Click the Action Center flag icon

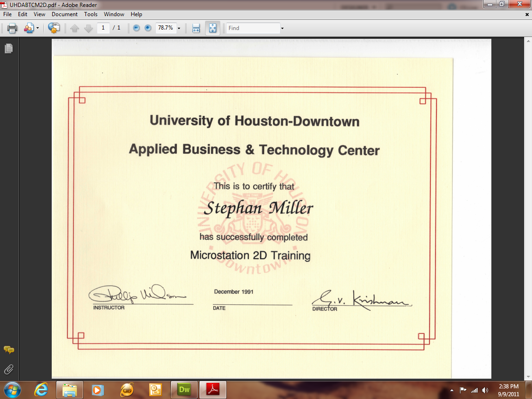click(x=463, y=390)
